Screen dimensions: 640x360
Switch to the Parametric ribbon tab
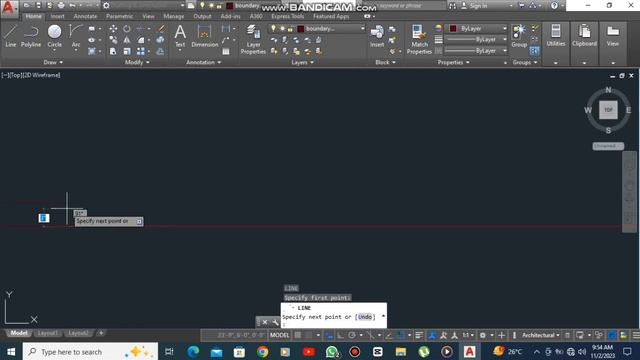(119, 16)
